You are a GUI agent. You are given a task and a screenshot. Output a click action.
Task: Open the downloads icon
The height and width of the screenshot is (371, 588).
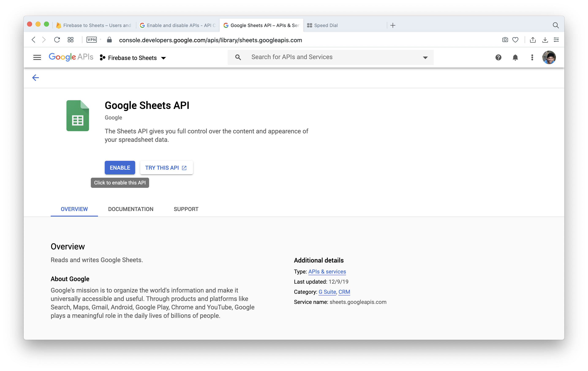click(x=545, y=40)
